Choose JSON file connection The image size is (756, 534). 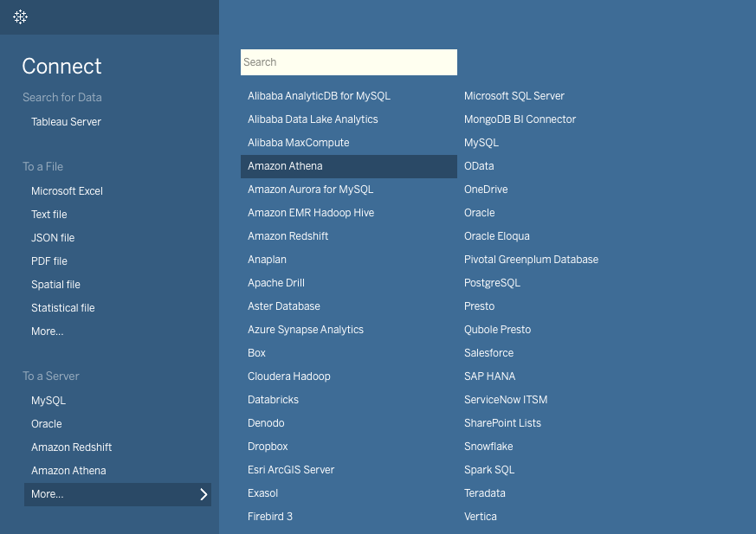pos(53,238)
